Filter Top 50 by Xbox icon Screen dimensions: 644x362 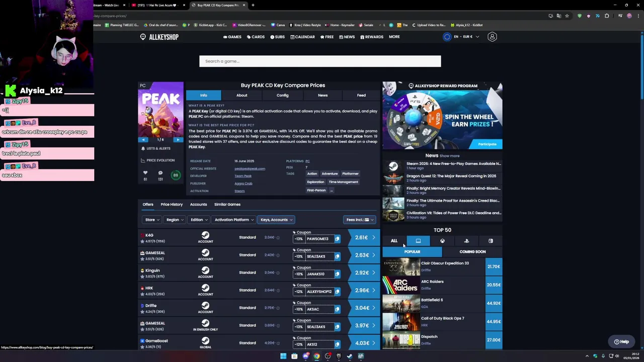[x=442, y=241]
